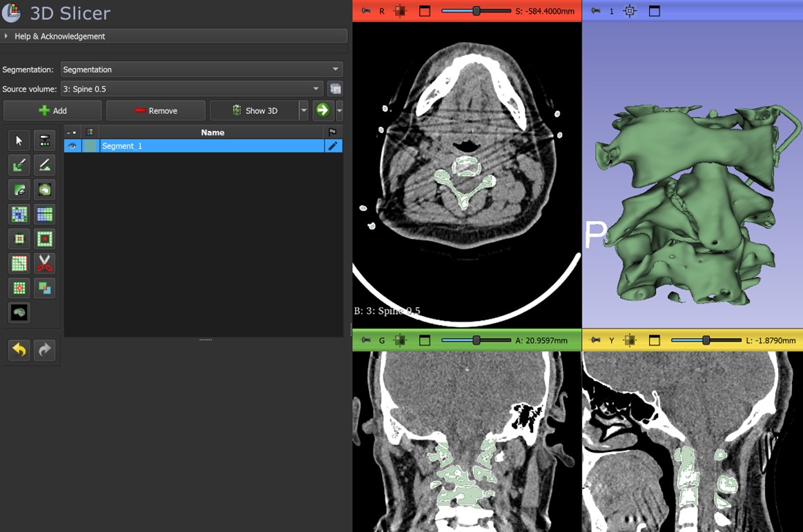This screenshot has width=803, height=532.
Task: Choose the Erase effect tool
Action: 19,190
